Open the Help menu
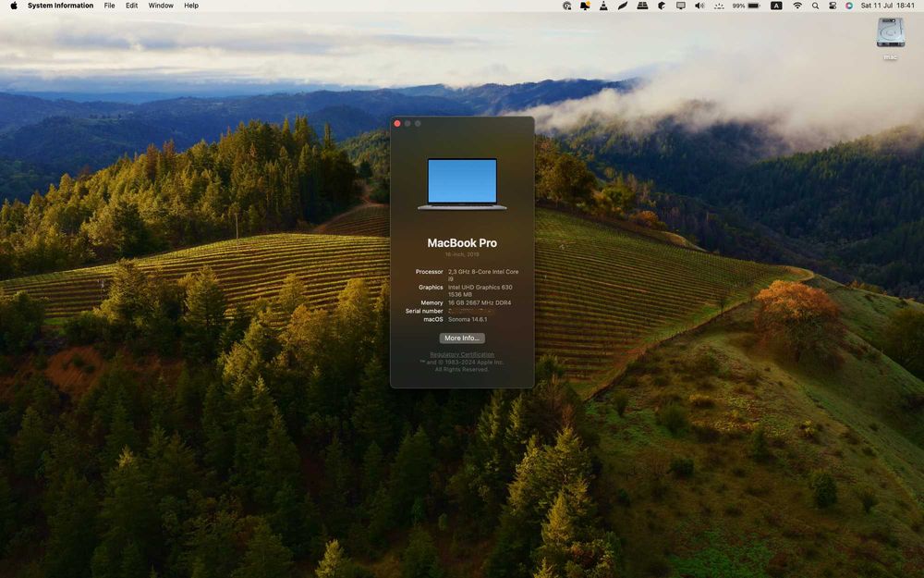 [x=191, y=6]
